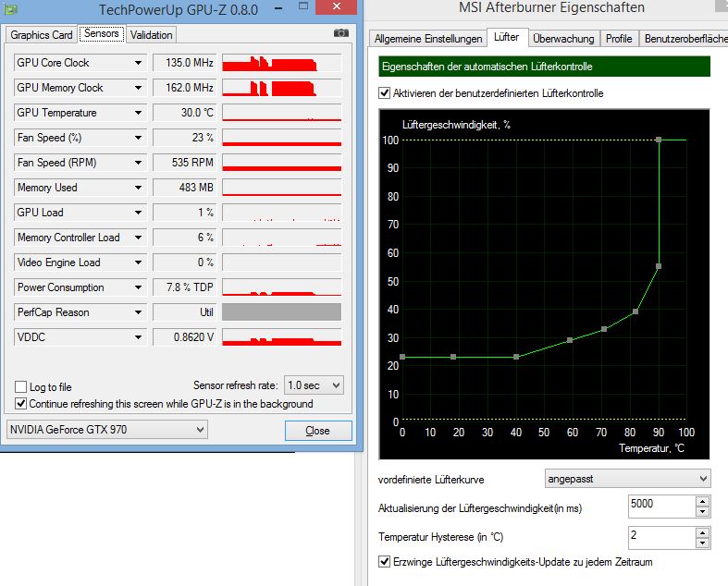Click the Aktualisierung der Lüftergeschwindigkeit value field
Viewport: 728px width, 586px height.
[x=661, y=506]
